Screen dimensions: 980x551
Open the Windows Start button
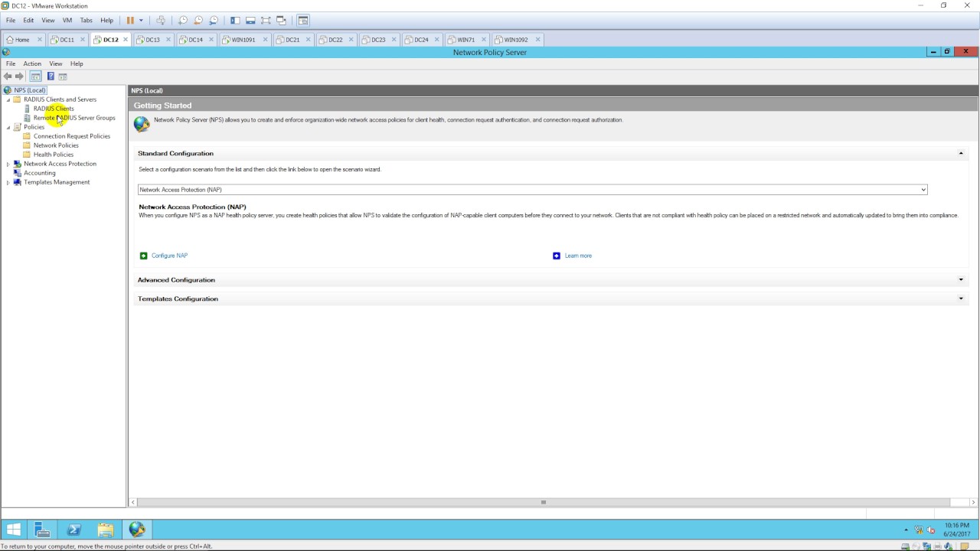click(x=14, y=530)
